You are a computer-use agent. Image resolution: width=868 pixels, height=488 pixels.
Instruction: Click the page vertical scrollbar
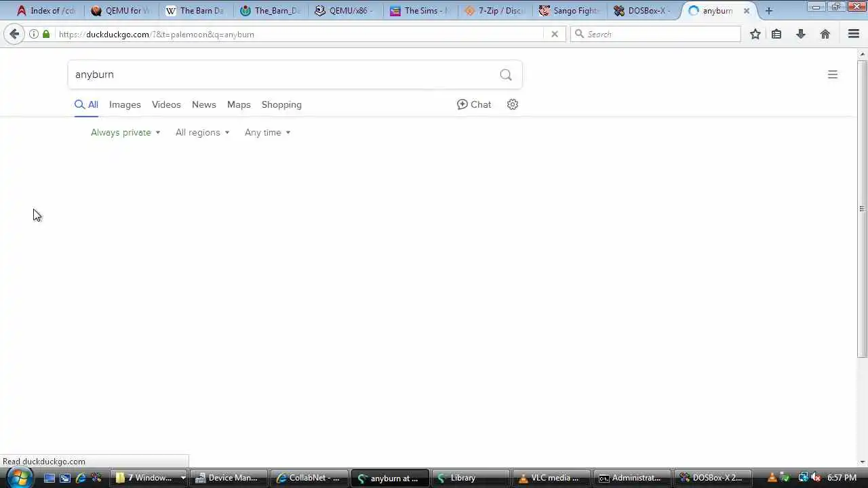pyautogui.click(x=862, y=210)
